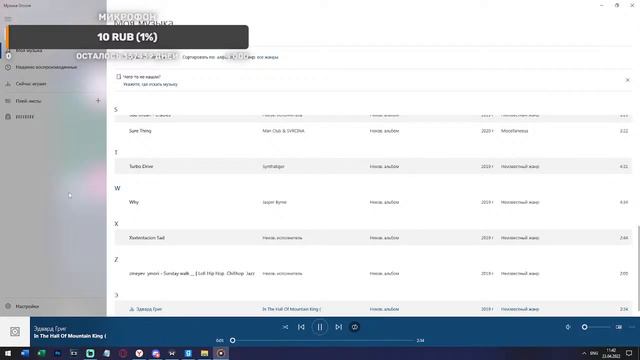This screenshot has width=640, height=360.
Task: Open the artist 'Jasper Byrne'
Action: (274, 202)
